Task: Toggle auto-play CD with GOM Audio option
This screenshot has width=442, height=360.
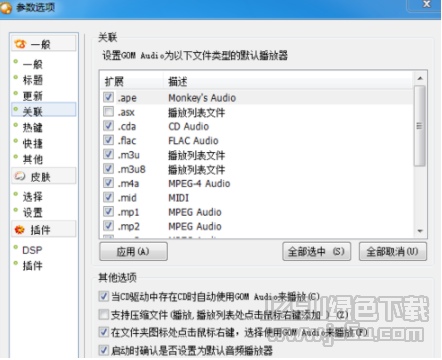Action: (x=104, y=296)
